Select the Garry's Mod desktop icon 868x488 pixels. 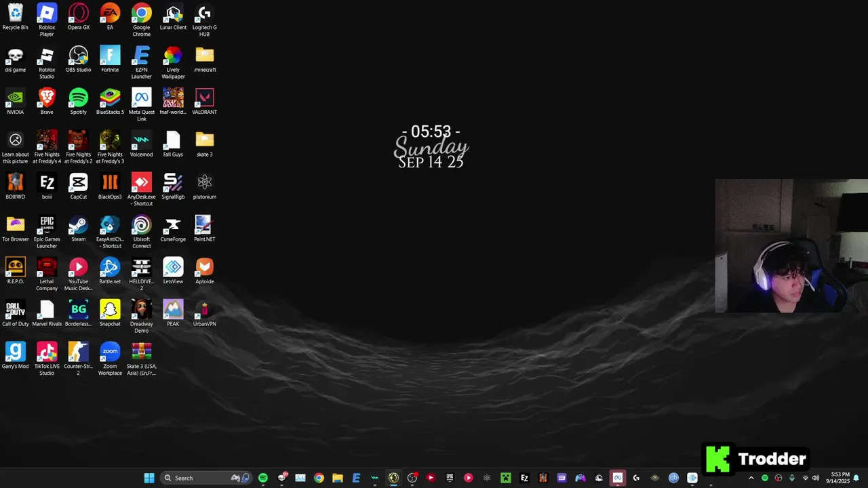point(15,357)
